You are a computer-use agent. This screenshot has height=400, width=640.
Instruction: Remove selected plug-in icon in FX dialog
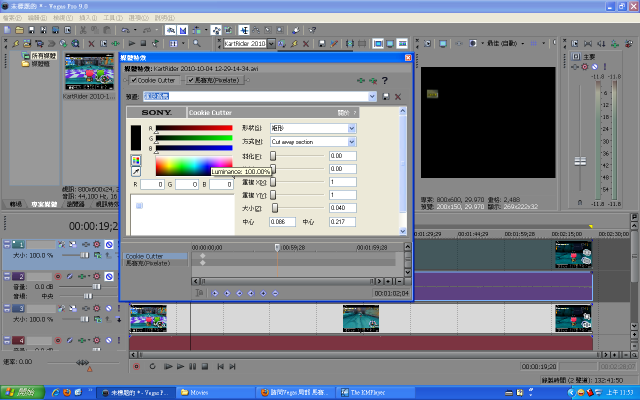click(373, 80)
